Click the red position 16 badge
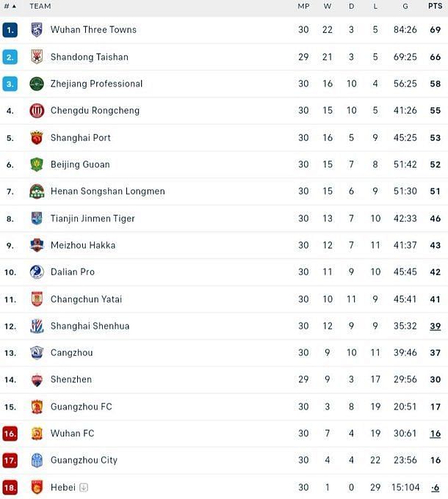The image size is (448, 499). [x=10, y=434]
